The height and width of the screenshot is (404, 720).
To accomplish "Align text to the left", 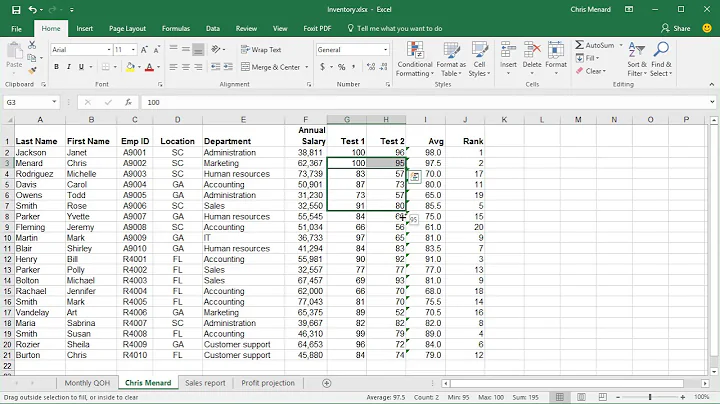I will click(173, 67).
